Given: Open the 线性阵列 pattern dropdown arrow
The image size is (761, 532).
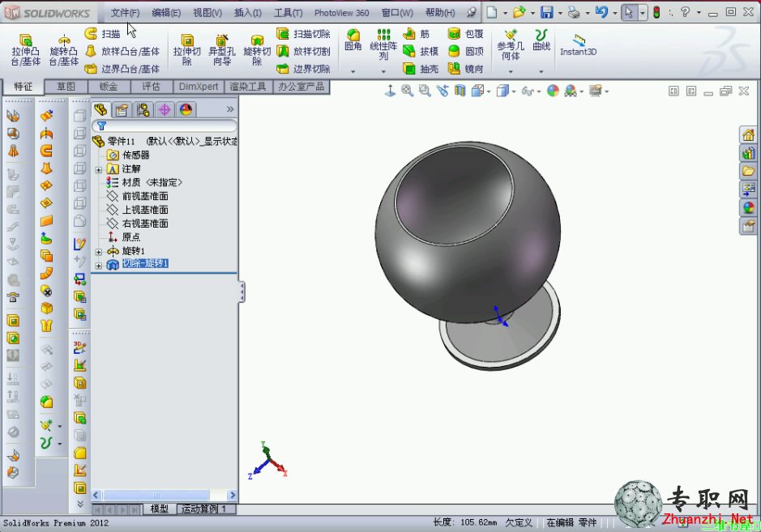Looking at the screenshot, I should point(383,72).
